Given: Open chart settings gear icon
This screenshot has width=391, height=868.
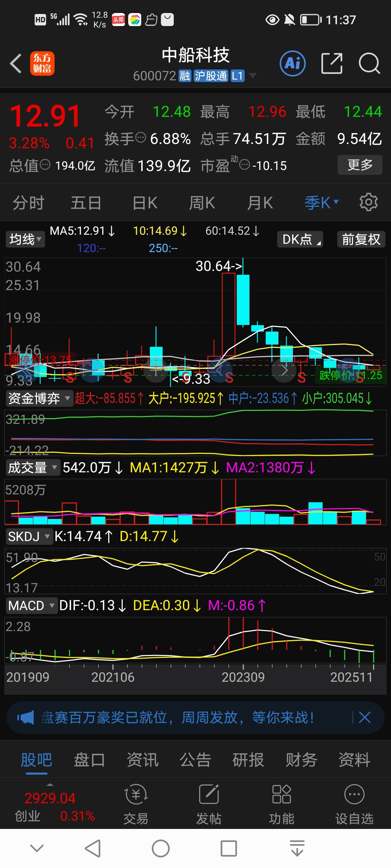Looking at the screenshot, I should (369, 202).
